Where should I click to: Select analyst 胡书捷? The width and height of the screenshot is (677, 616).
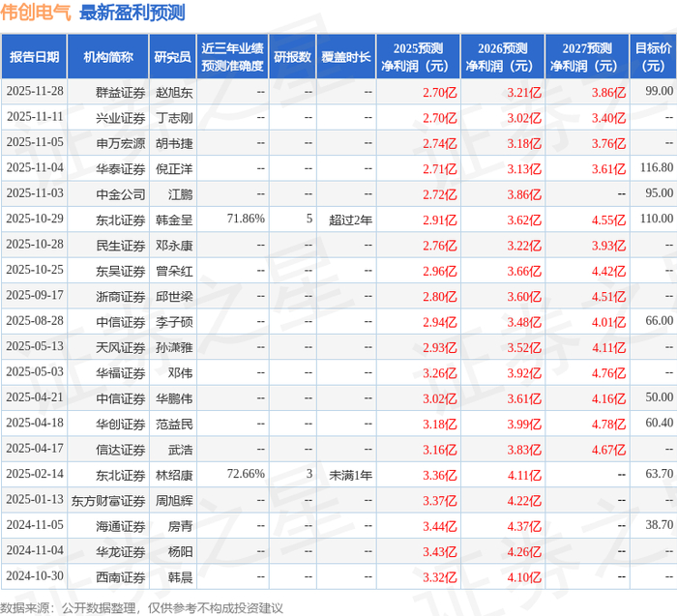click(174, 143)
